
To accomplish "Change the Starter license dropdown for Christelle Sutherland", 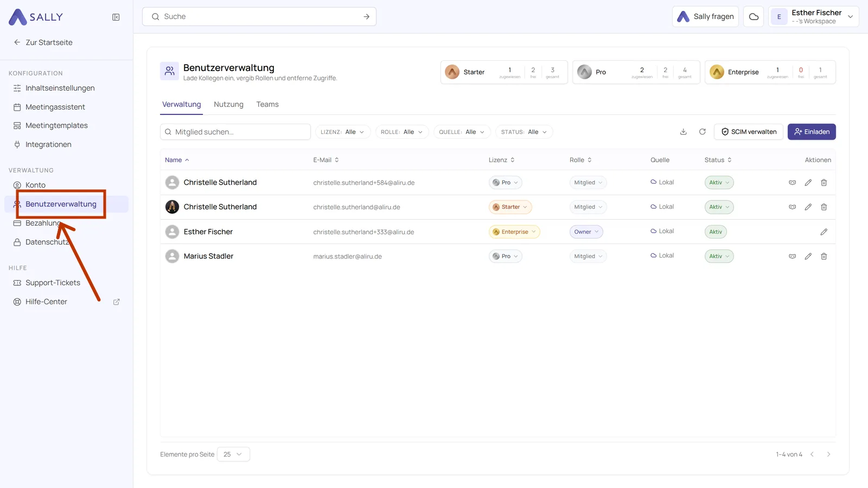I will [510, 207].
